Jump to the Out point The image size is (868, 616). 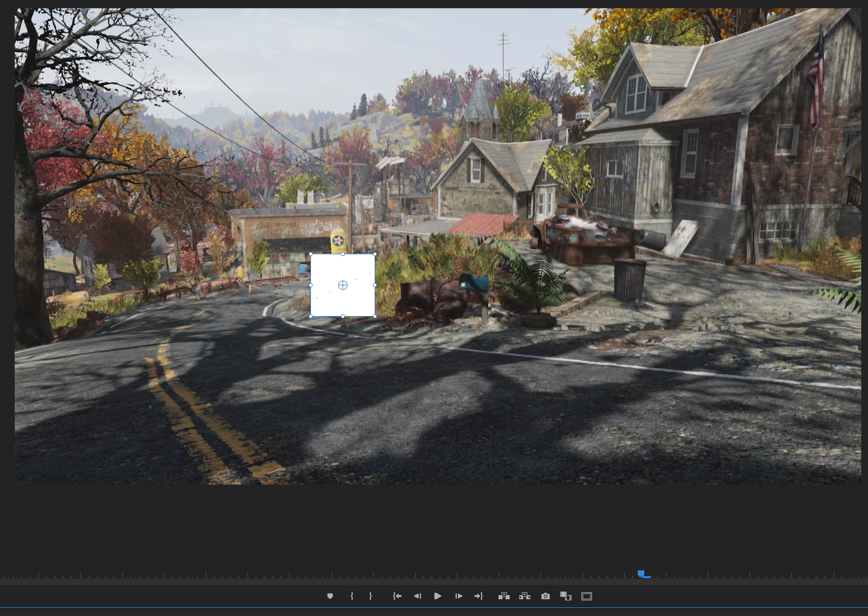479,596
